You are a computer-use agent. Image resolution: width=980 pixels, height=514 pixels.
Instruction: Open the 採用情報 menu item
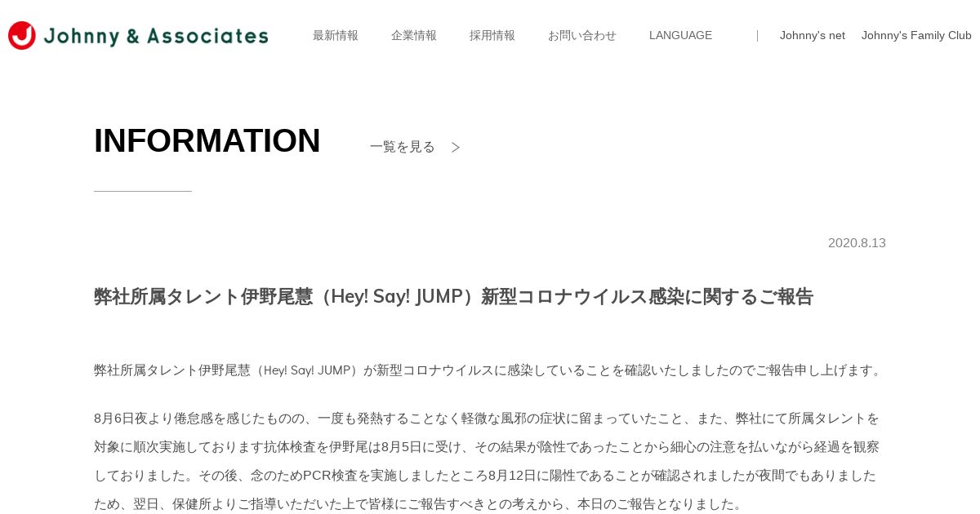pyautogui.click(x=492, y=36)
